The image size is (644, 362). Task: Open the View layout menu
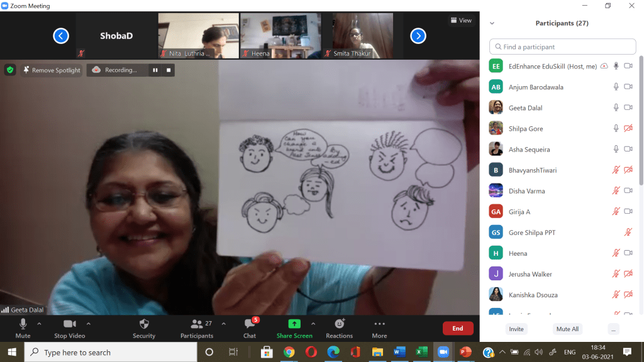(461, 20)
